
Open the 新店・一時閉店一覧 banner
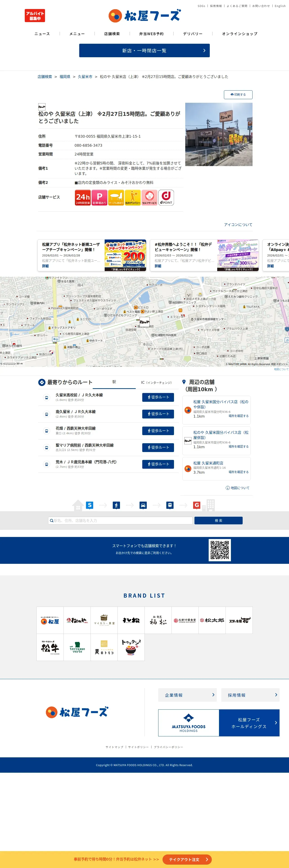coord(144,50)
